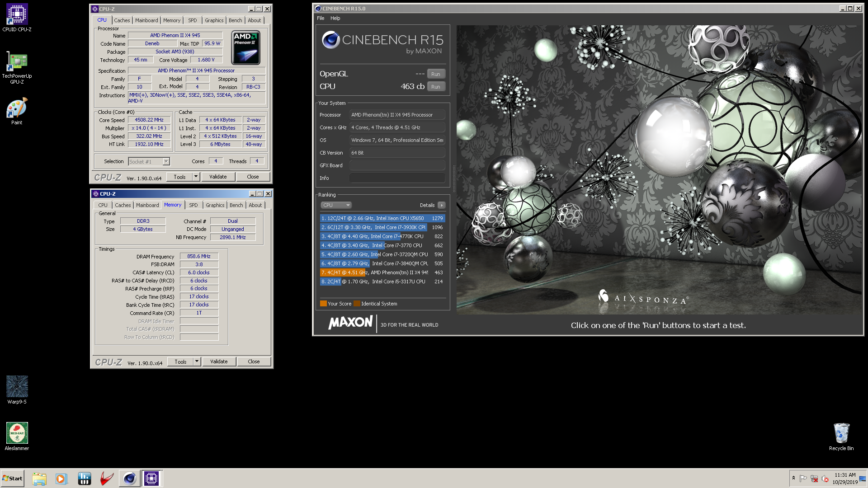Image resolution: width=868 pixels, height=488 pixels.
Task: Click Close button in bottom CPU-Z window
Action: pyautogui.click(x=254, y=361)
